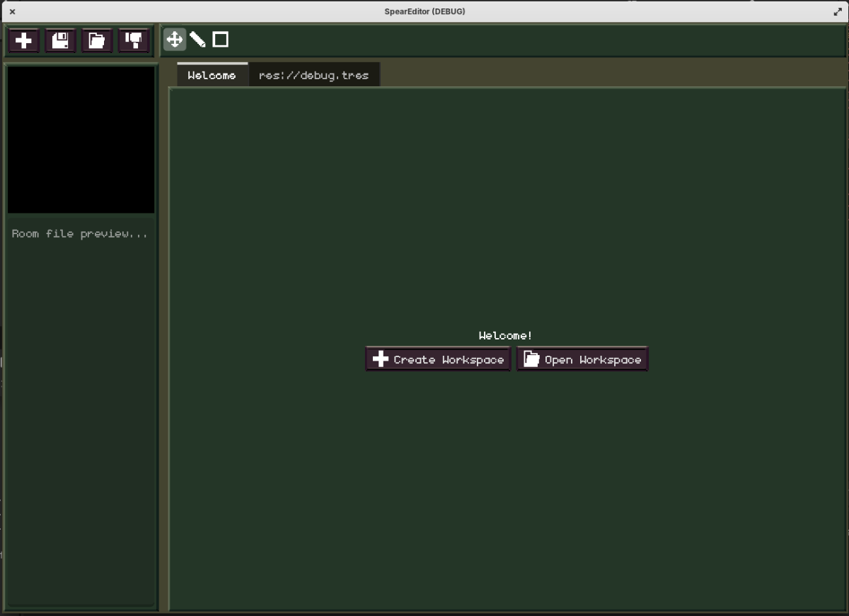This screenshot has width=849, height=616.
Task: Select the rectangle tool
Action: pos(221,40)
